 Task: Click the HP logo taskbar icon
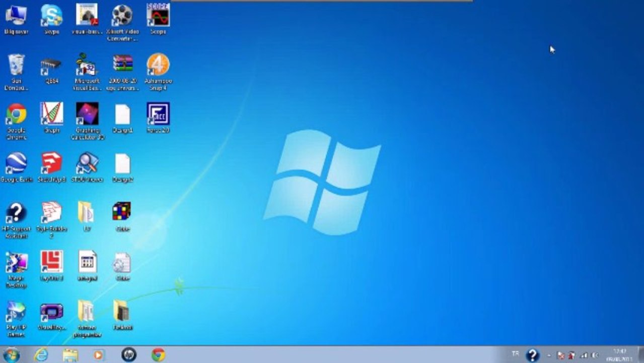pos(129,354)
